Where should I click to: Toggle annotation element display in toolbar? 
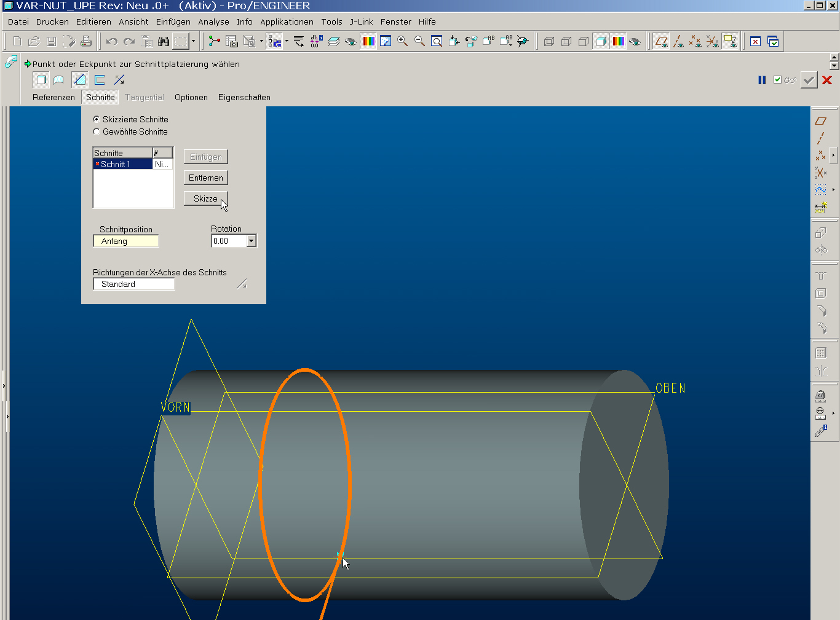coord(730,41)
